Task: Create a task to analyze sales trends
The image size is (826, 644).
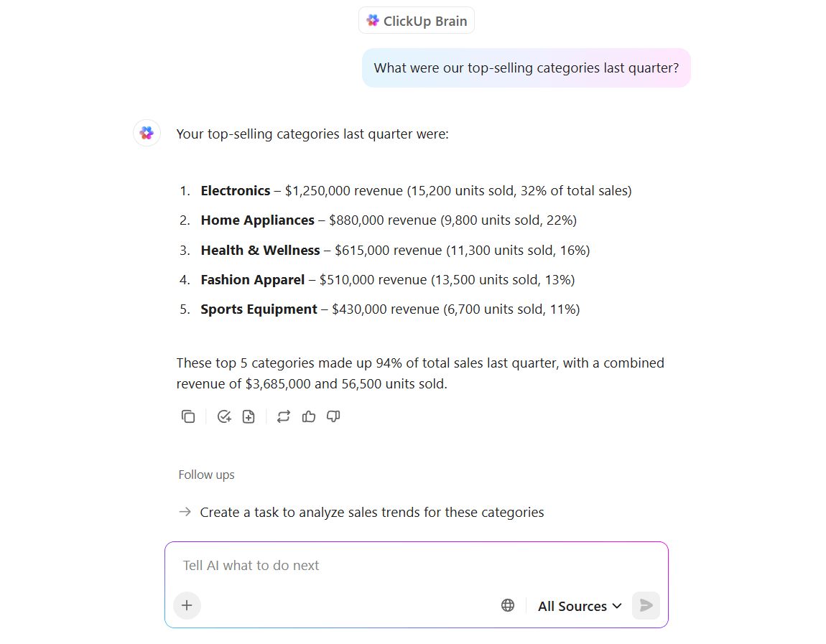Action: tap(371, 512)
